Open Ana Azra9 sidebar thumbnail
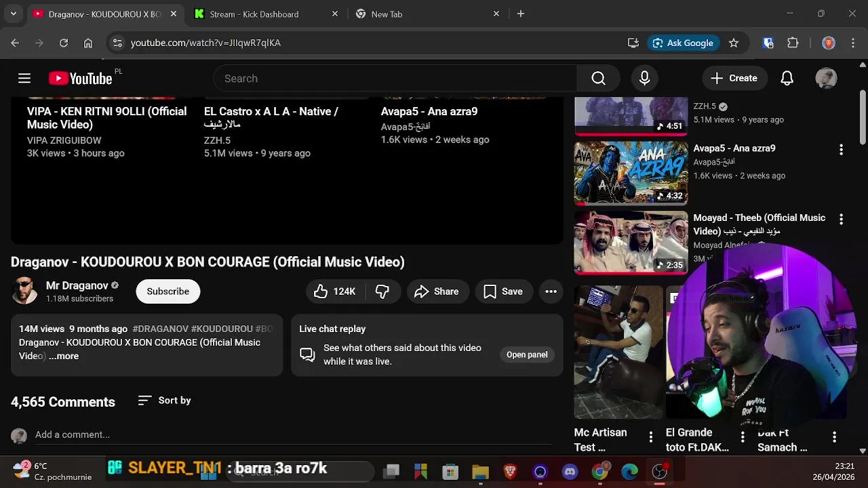868x488 pixels. [631, 172]
